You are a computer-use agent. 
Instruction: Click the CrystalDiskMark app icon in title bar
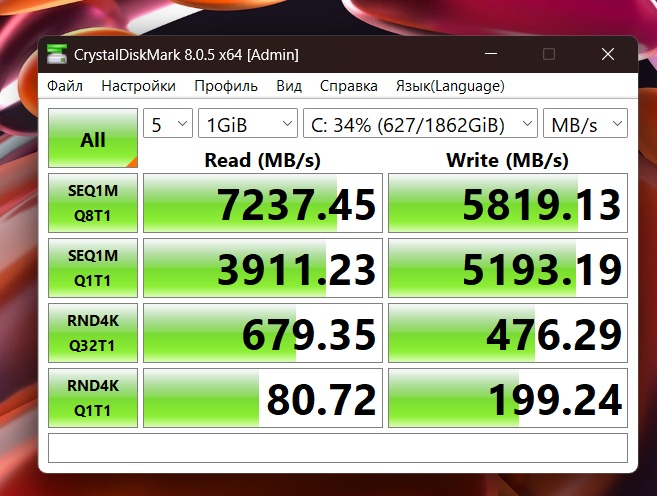57,54
